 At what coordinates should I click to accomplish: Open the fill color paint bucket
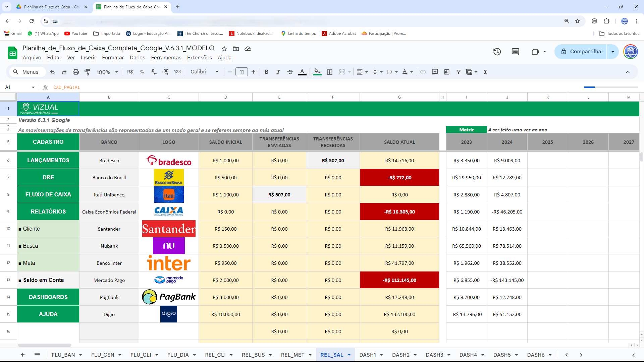coord(317,72)
